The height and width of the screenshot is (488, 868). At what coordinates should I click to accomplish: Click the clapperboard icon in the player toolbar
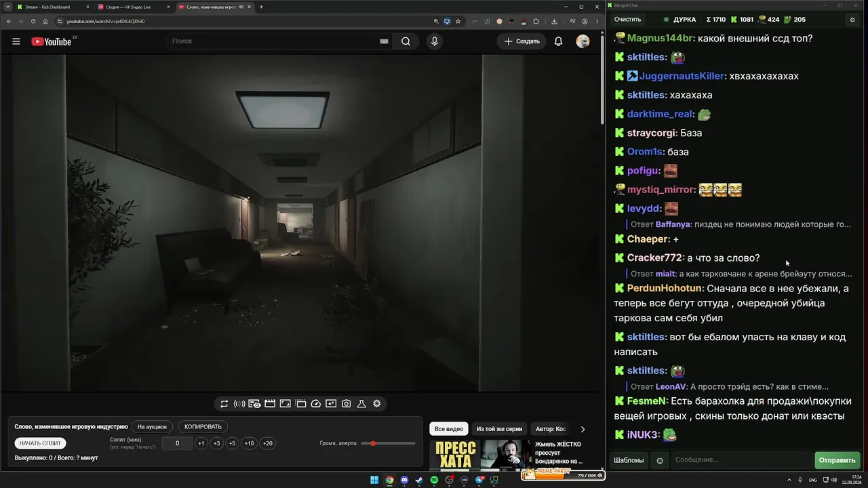(270, 404)
